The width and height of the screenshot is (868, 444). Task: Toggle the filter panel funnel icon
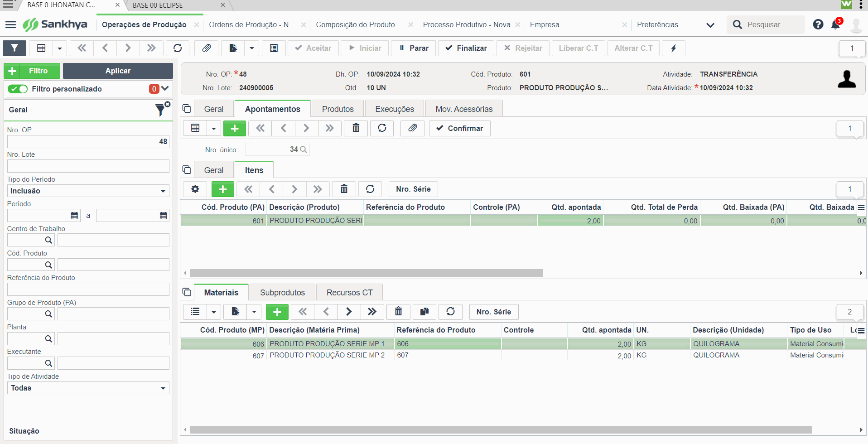click(14, 48)
